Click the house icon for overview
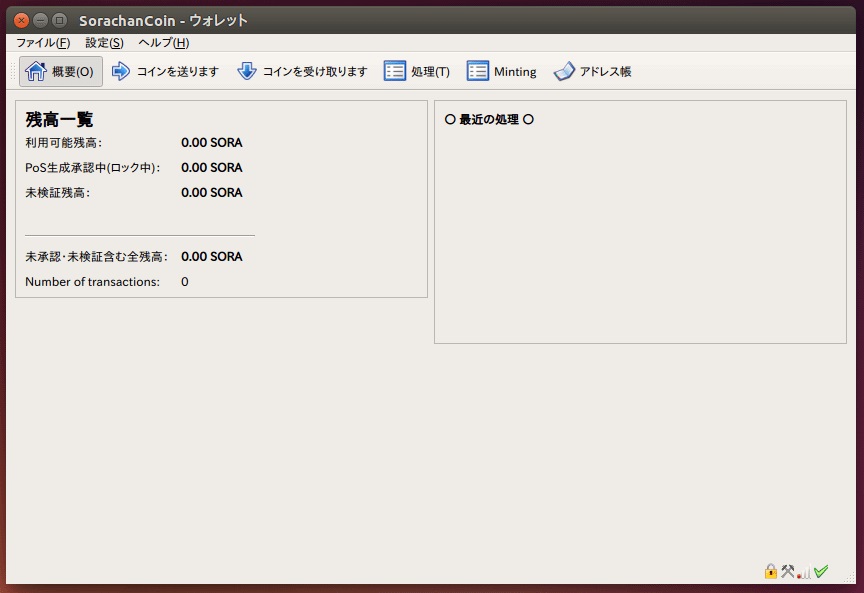Screen dimensions: 864x593 pyautogui.click(x=36, y=71)
